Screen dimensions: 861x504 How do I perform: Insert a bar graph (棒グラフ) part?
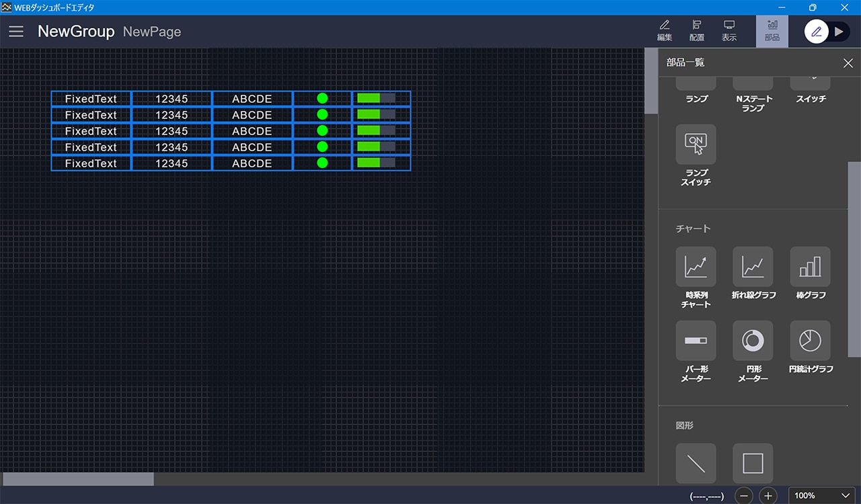[810, 267]
